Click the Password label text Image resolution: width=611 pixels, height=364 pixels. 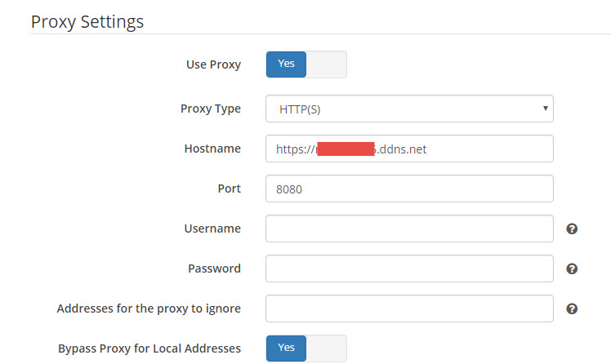pyautogui.click(x=214, y=269)
